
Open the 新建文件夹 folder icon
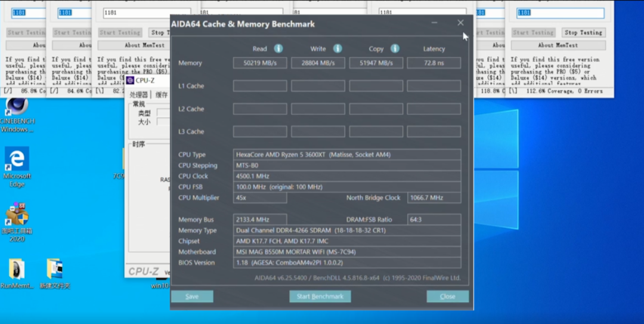[x=55, y=274]
